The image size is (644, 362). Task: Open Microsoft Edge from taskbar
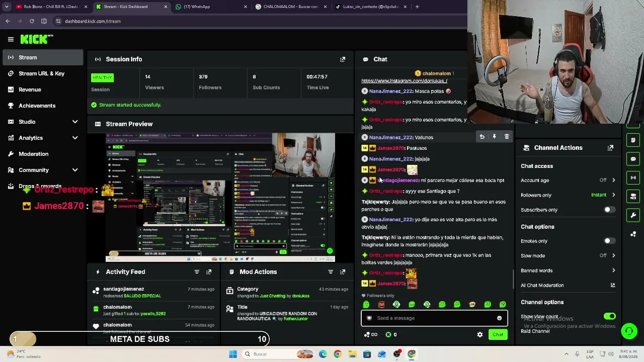coord(323,354)
